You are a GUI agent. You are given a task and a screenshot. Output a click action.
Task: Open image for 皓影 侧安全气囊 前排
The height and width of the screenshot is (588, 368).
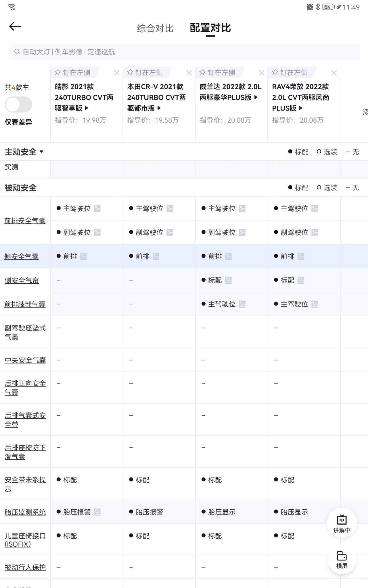(x=84, y=256)
